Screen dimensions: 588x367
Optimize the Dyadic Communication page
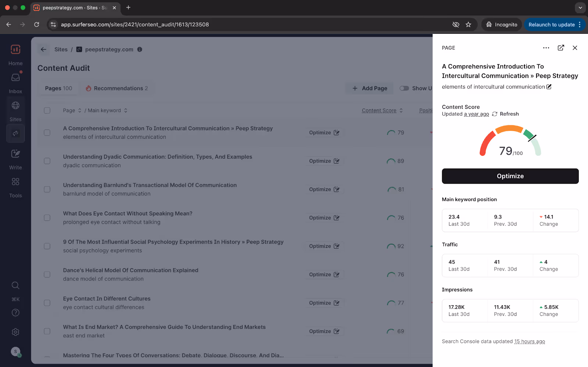(x=324, y=161)
